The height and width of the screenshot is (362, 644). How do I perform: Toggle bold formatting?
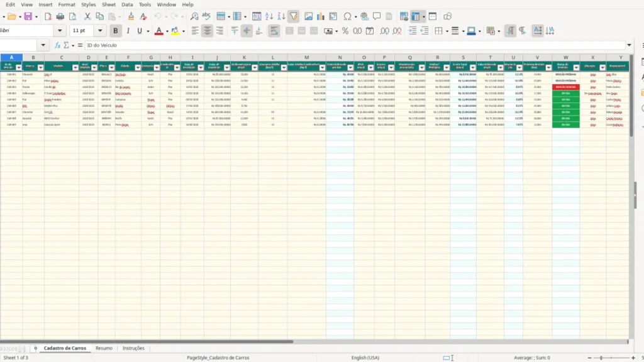pyautogui.click(x=116, y=31)
